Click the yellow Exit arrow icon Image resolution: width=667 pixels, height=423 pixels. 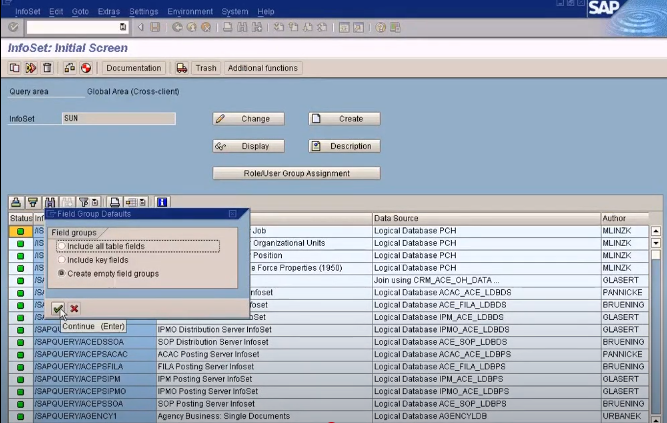[191, 28]
